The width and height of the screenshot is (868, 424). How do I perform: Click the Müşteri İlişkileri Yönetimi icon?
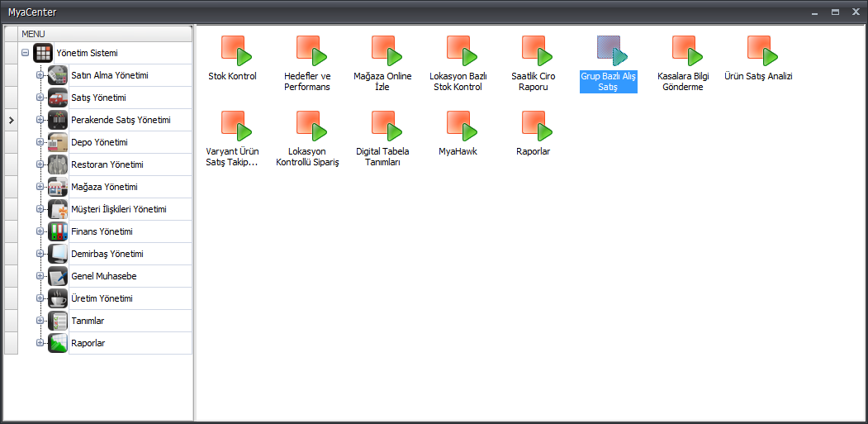(x=58, y=209)
